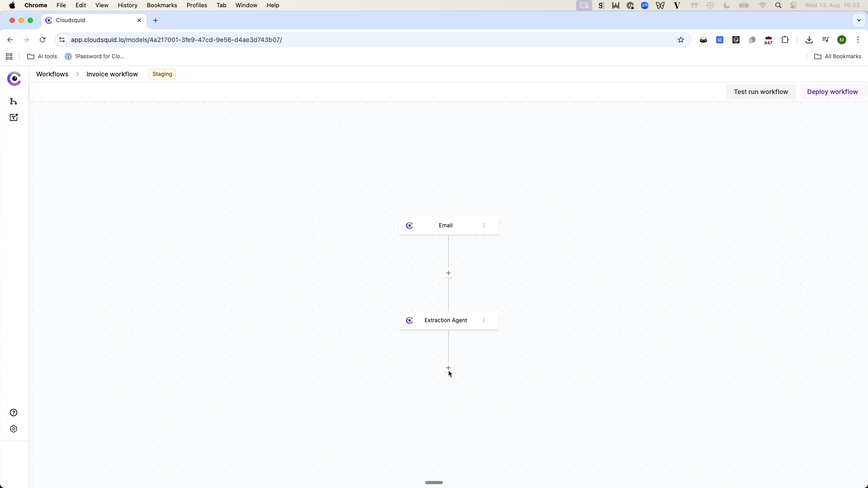This screenshot has height=488, width=868.
Task: Add a step between Email and Extraction Agent
Action: click(448, 273)
